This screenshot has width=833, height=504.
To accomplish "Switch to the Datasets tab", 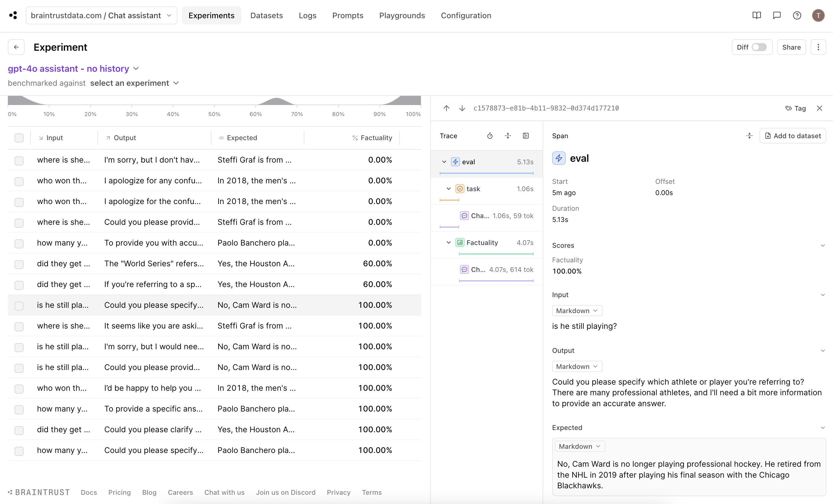I will tap(266, 15).
